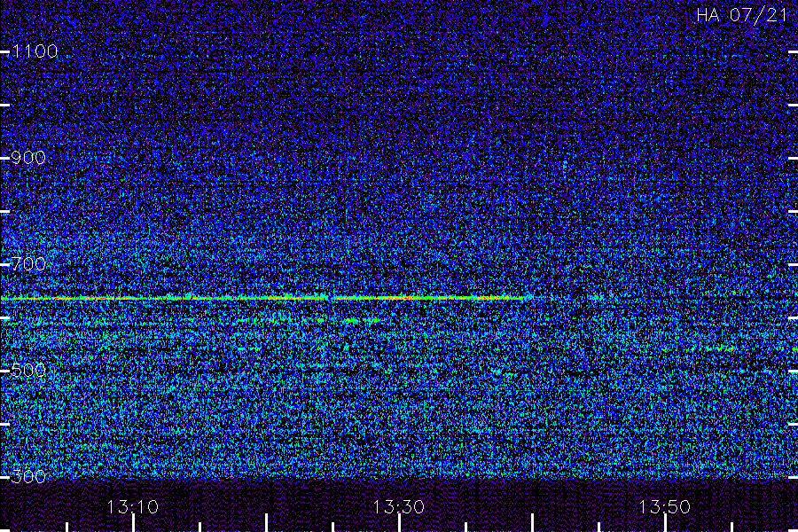Screen dimensions: 798x532
Task: Click the 1100 frequency axis label
Action: [x=35, y=51]
